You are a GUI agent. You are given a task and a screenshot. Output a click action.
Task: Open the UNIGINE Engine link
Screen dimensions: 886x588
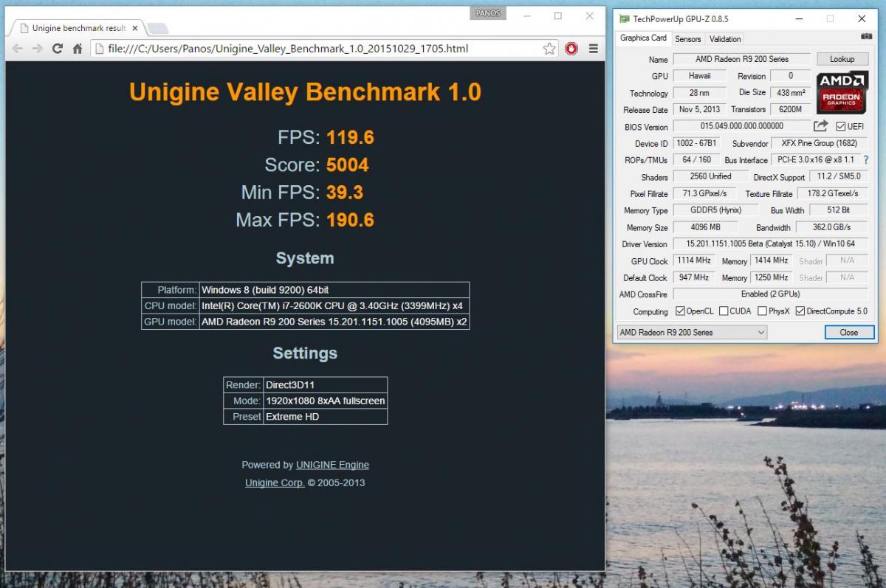[332, 465]
